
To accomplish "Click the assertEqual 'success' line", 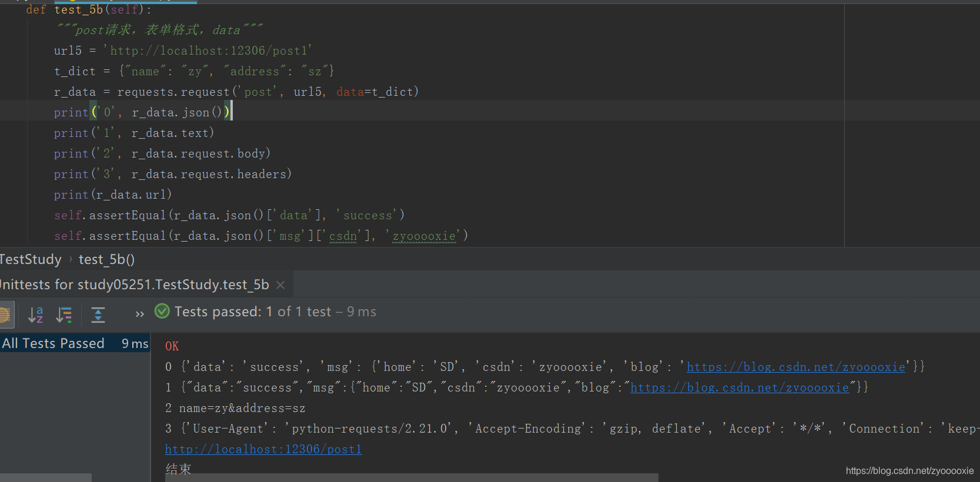I will click(229, 215).
